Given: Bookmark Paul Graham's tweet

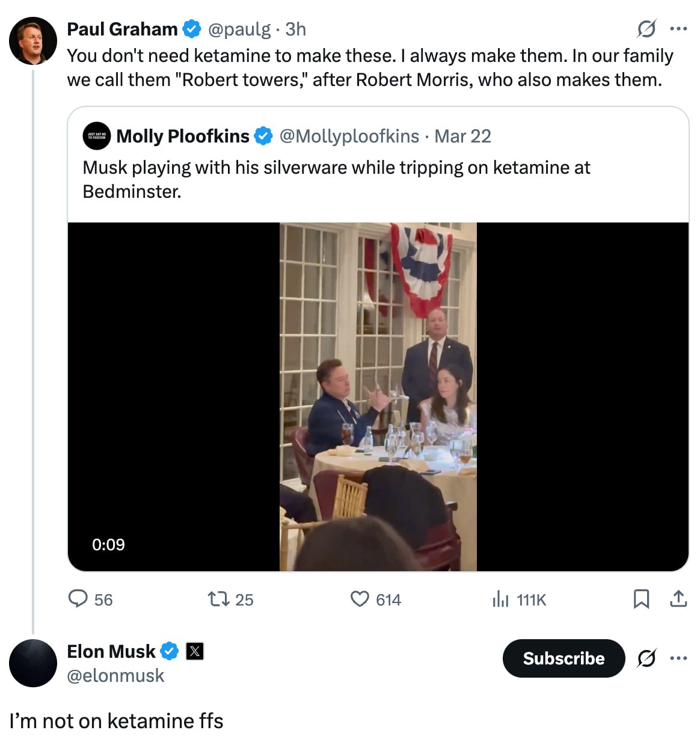Looking at the screenshot, I should [x=641, y=599].
